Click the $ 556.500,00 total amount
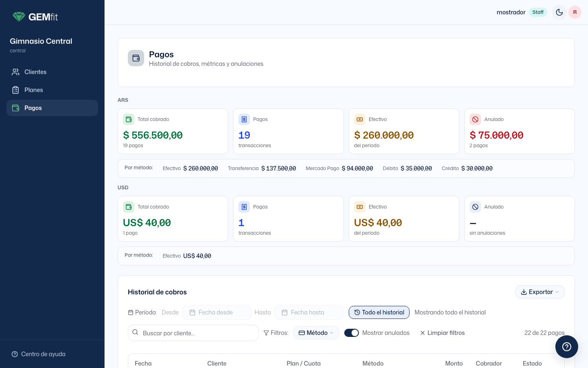The height and width of the screenshot is (368, 588). pos(153,135)
